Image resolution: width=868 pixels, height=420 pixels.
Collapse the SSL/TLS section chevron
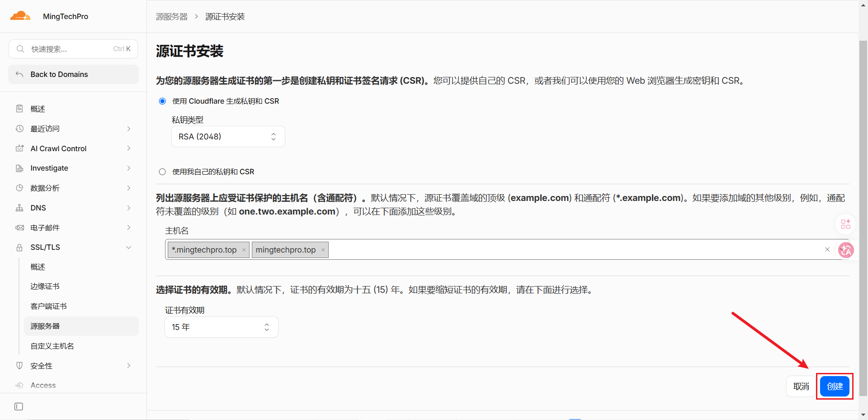tap(129, 247)
